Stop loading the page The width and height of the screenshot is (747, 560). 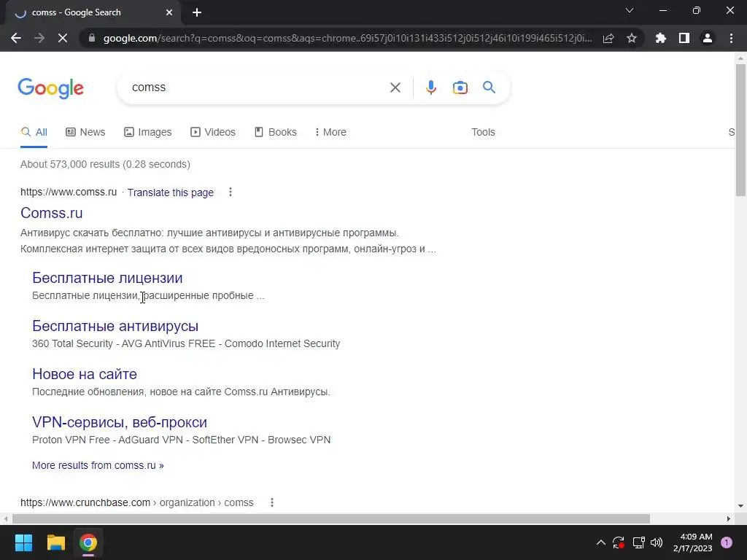click(63, 38)
